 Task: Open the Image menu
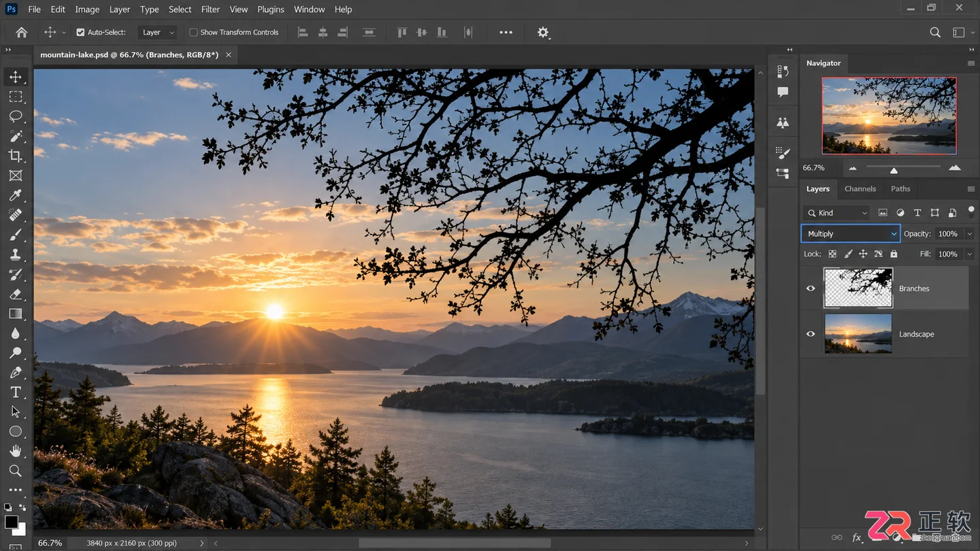pos(87,10)
